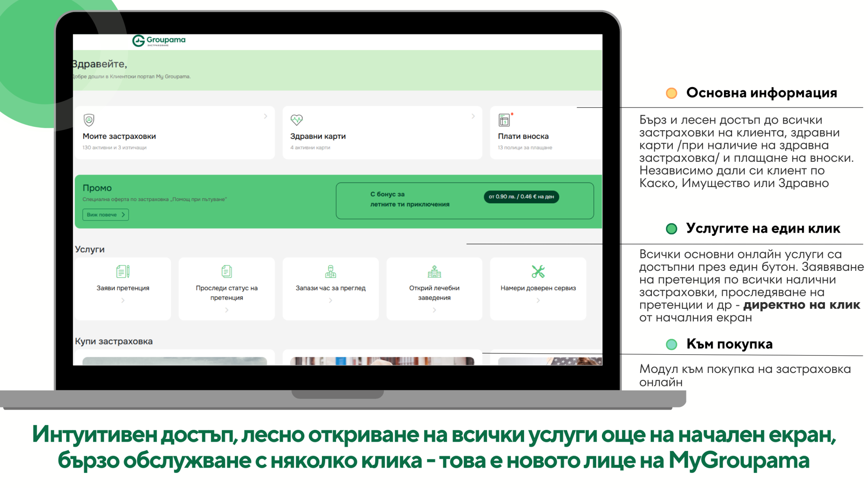This screenshot has height=488, width=868.
Task: Click the text 130 активни и 3 изтичащи
Action: coord(114,148)
